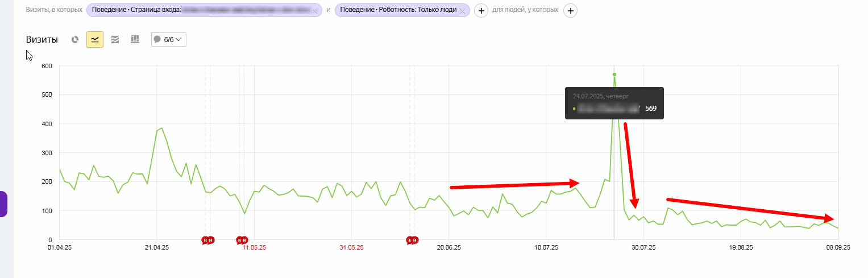868x278 pixels.
Task: Click the 24.07.2025 tooltip box
Action: pos(614,103)
